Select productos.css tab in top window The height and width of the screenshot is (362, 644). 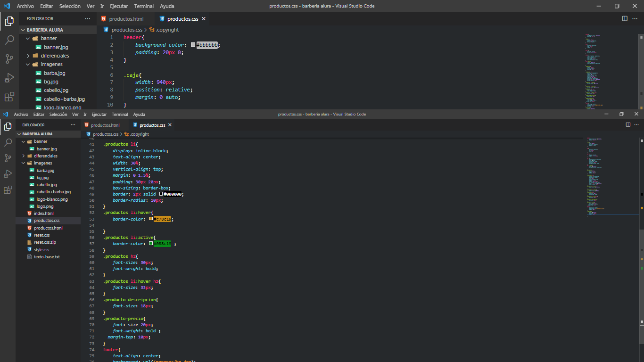point(182,19)
